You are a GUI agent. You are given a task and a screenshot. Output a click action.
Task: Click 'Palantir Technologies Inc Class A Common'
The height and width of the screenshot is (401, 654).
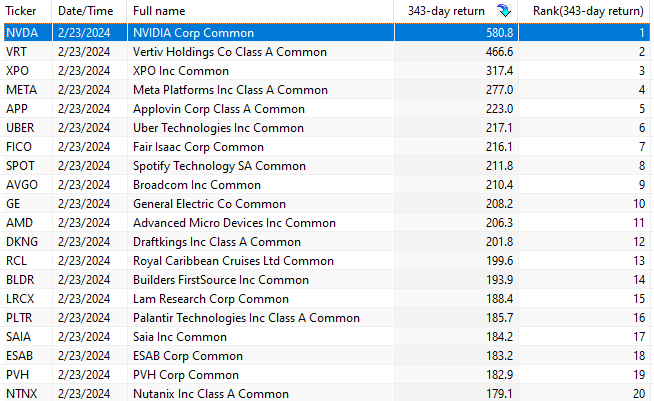pos(246,318)
